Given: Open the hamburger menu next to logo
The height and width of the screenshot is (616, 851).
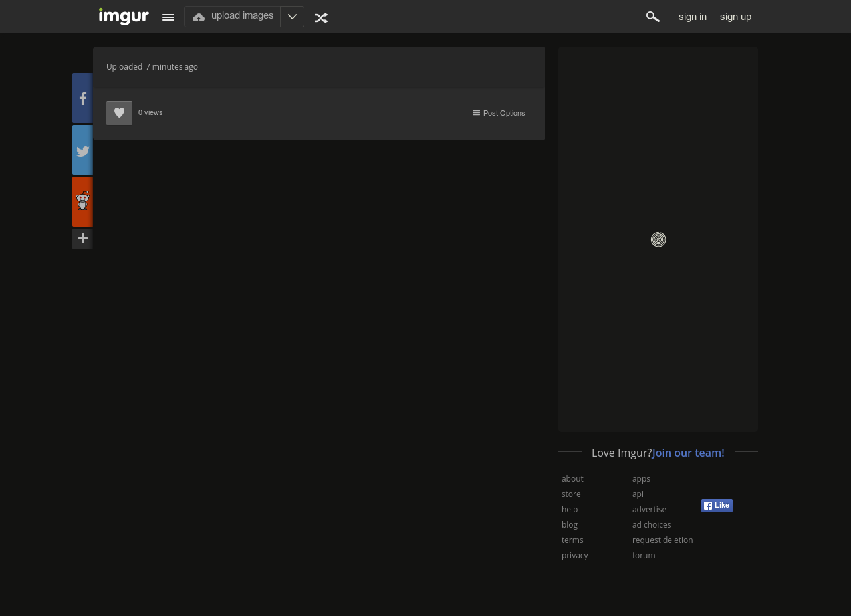Looking at the screenshot, I should tap(168, 17).
